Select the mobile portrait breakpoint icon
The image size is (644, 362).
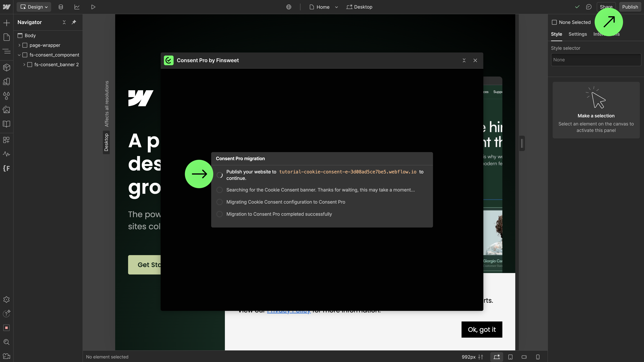click(538, 357)
